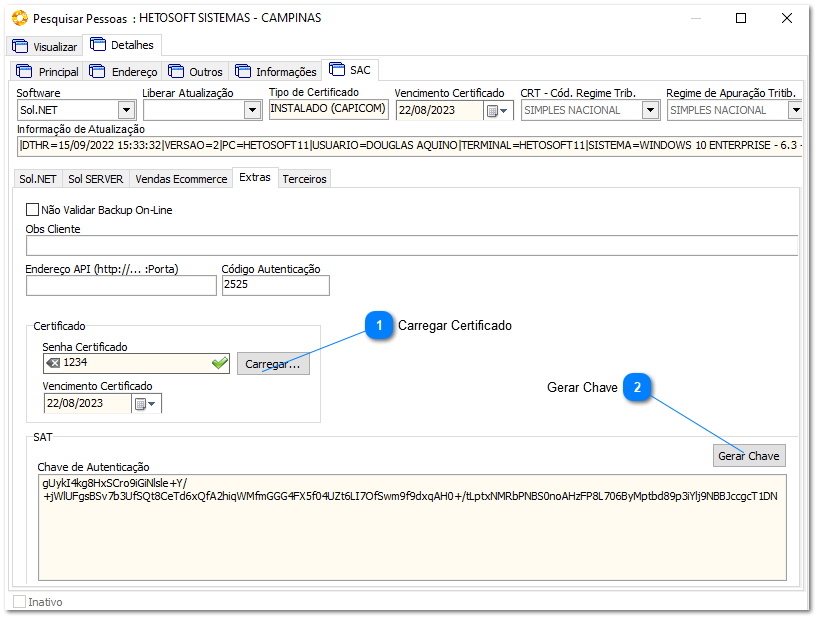Click numbered callout badge 1 for Carregar Certificado
Viewport: 818px width, 619px height.
pyautogui.click(x=379, y=327)
